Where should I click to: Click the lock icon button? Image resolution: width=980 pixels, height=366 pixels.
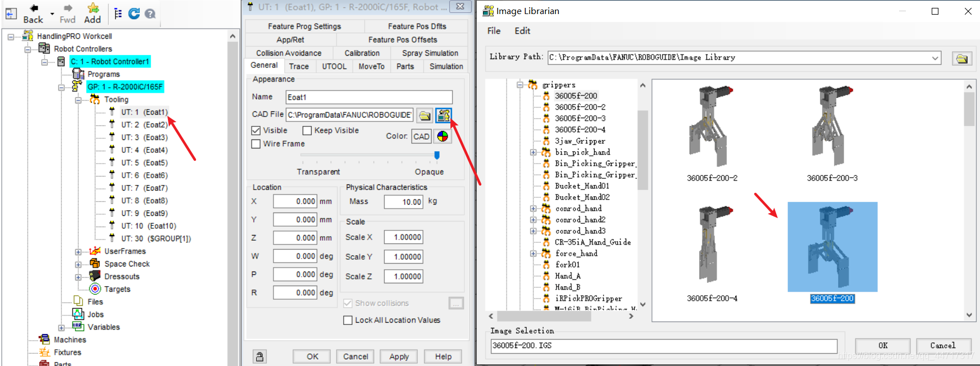[x=259, y=356]
